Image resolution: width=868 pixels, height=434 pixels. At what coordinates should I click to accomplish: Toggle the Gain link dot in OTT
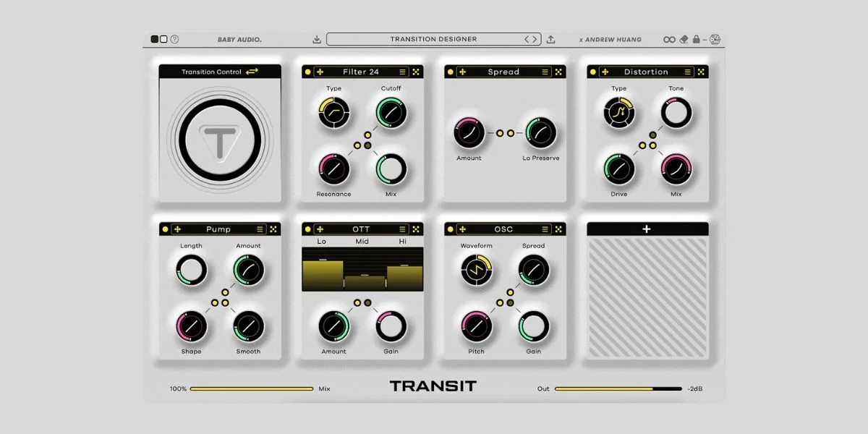pyautogui.click(x=367, y=303)
